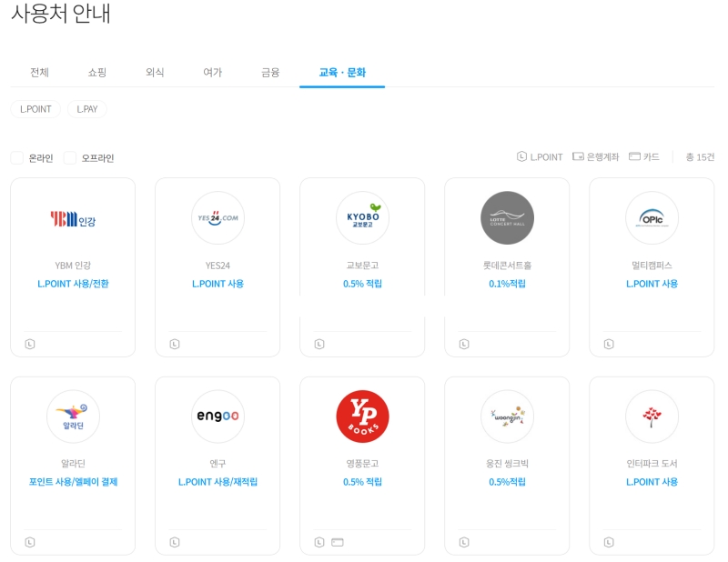Viewport: 728px width, 562px height.
Task: Enable the 오프라인 checkbox
Action: coord(70,158)
